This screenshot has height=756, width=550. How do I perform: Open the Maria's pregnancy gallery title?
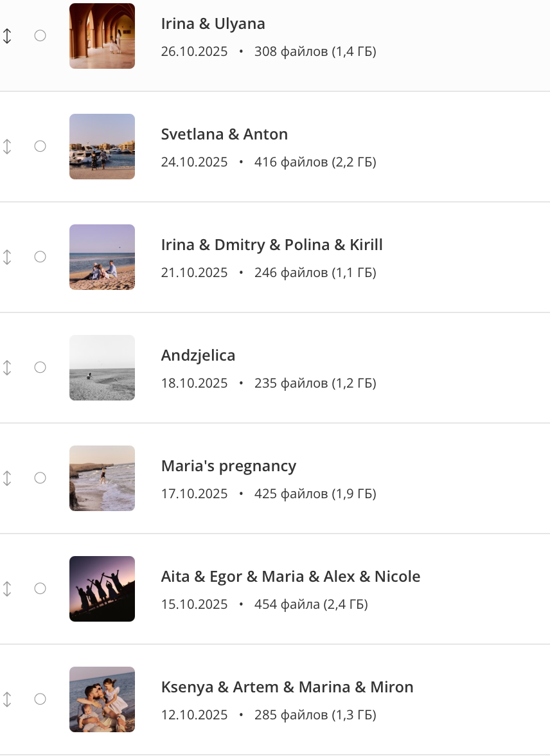pos(228,466)
